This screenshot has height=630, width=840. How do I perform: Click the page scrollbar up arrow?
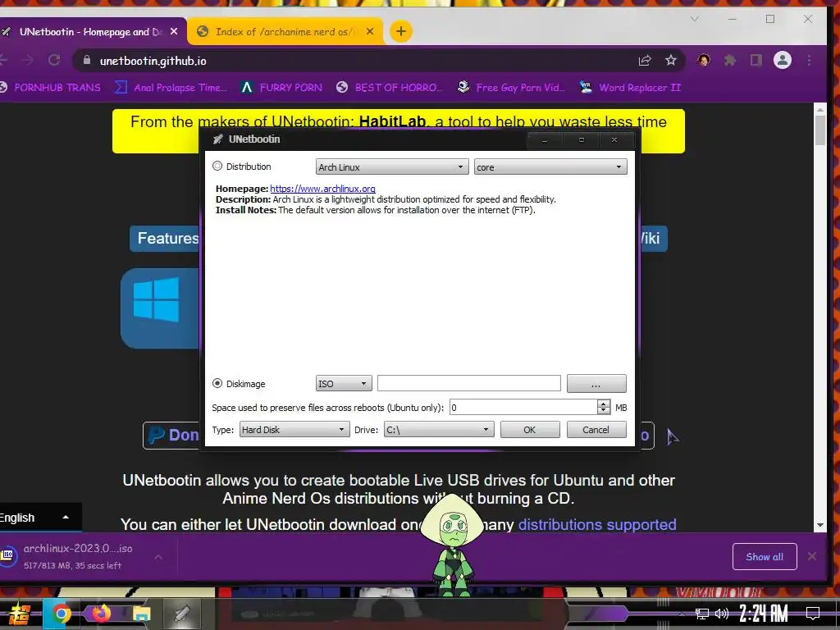[820, 110]
